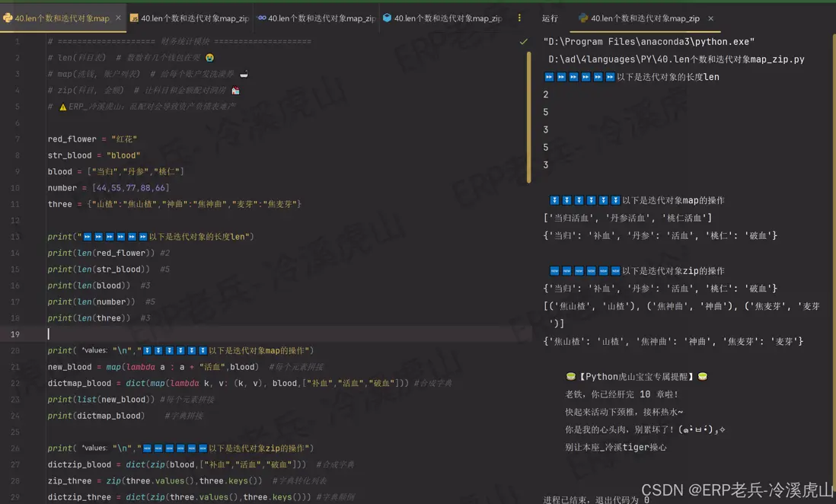
Task: Click the 老铁，你已经肝完 10 章啦！ console line
Action: 621,394
